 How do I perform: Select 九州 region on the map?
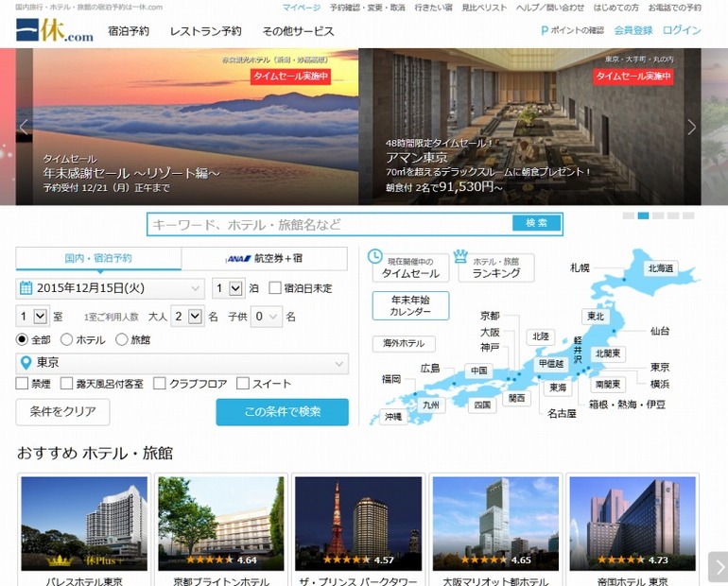coord(431,405)
